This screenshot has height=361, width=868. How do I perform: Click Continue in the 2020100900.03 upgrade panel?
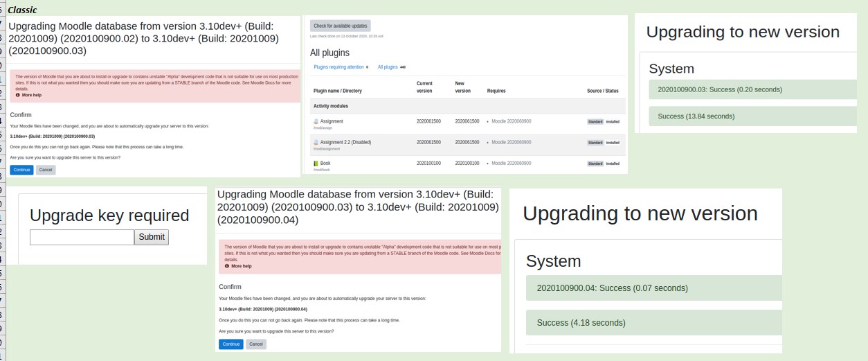(21, 170)
